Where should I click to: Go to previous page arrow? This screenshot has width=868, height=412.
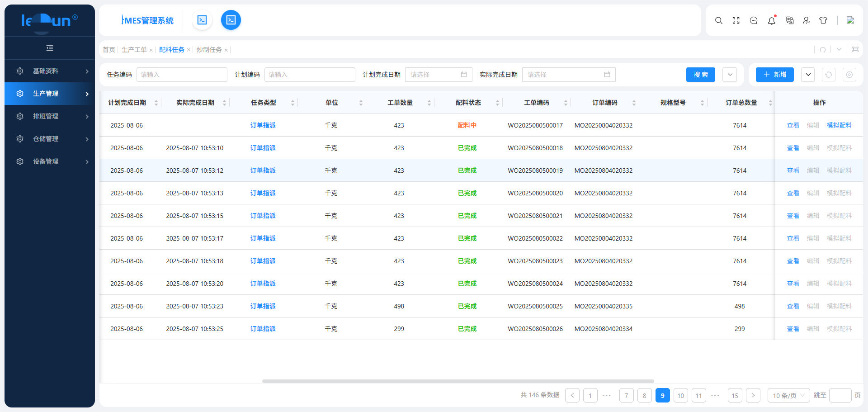point(572,395)
